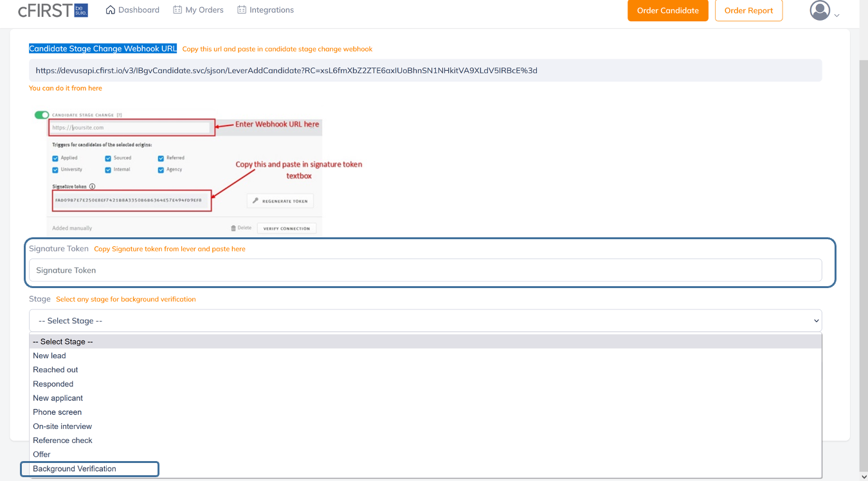The width and height of the screenshot is (868, 481).
Task: Uncheck the Applied origin checkbox
Action: (x=54, y=158)
